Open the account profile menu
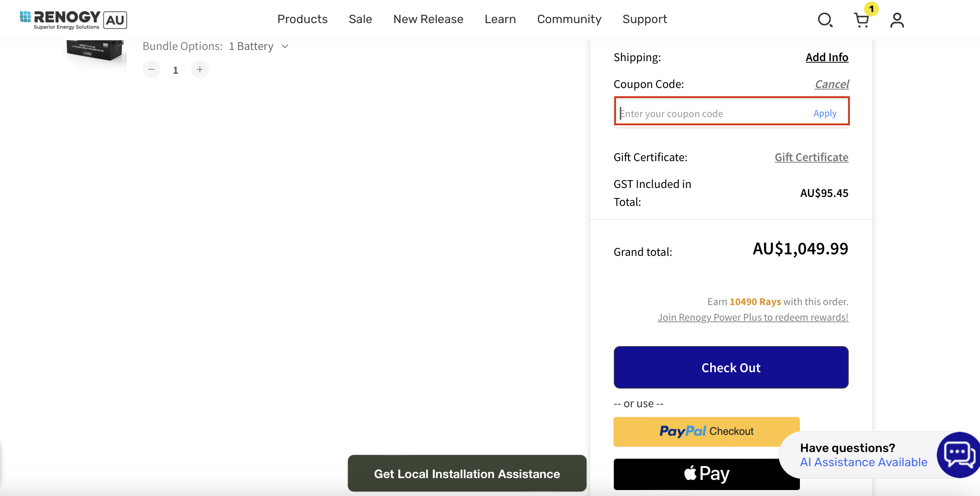980x496 pixels. click(897, 20)
